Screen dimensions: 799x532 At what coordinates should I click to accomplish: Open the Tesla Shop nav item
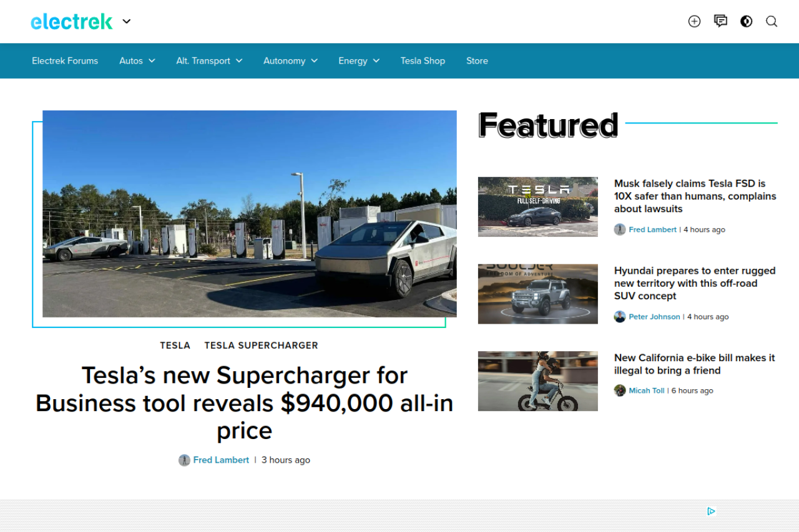[x=423, y=60]
